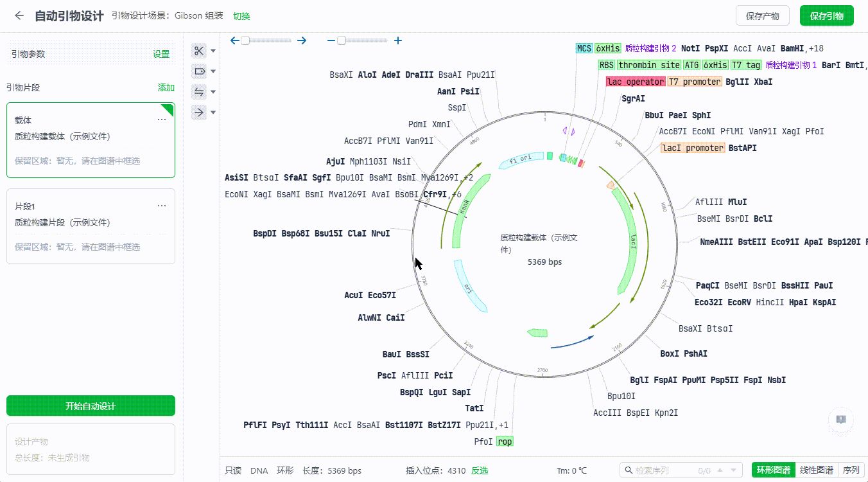Open the floating book help icon
868x482 pixels.
[x=840, y=419]
